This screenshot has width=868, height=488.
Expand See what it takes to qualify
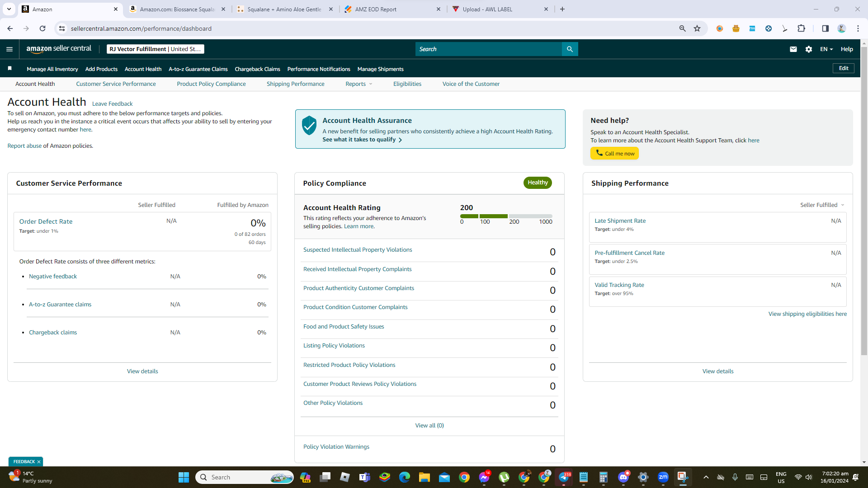point(362,140)
